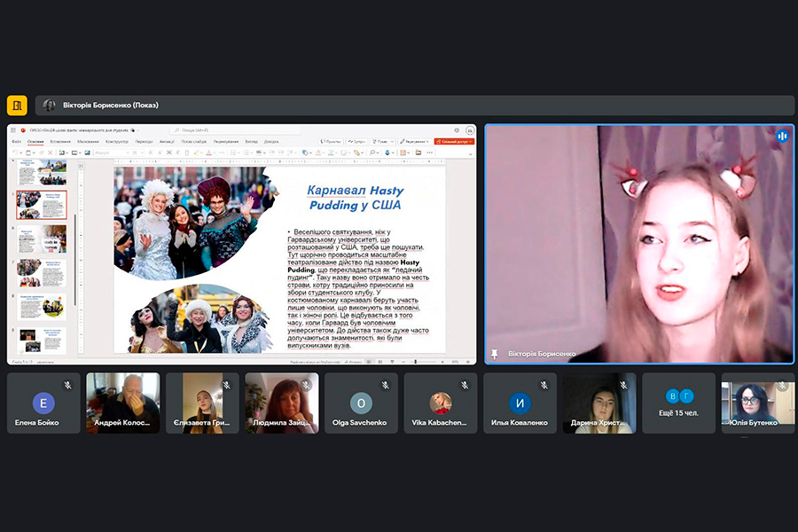
Task: Open the 'Ещё 15 чел.' participants overflow tile
Action: (680, 403)
